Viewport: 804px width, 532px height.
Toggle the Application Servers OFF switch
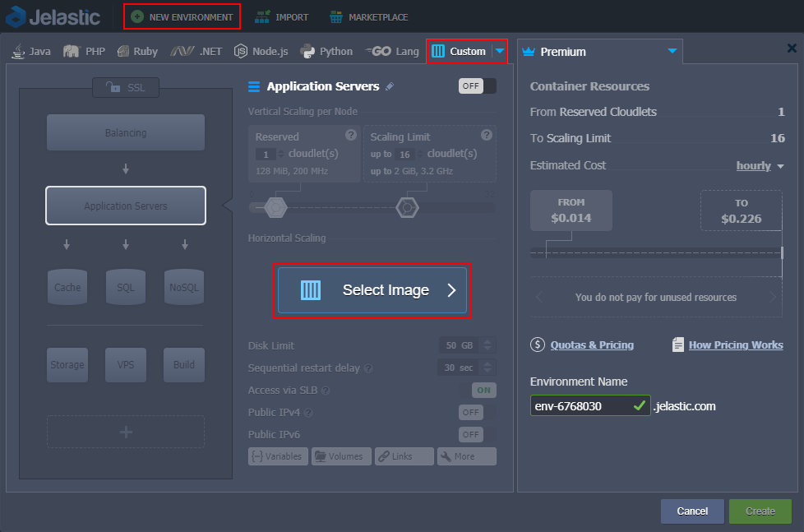pos(477,86)
